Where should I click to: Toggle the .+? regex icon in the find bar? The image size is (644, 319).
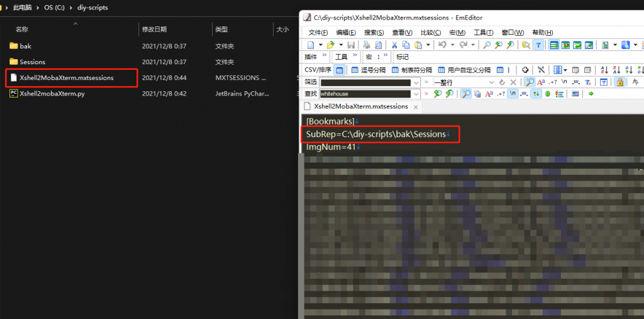[501, 94]
